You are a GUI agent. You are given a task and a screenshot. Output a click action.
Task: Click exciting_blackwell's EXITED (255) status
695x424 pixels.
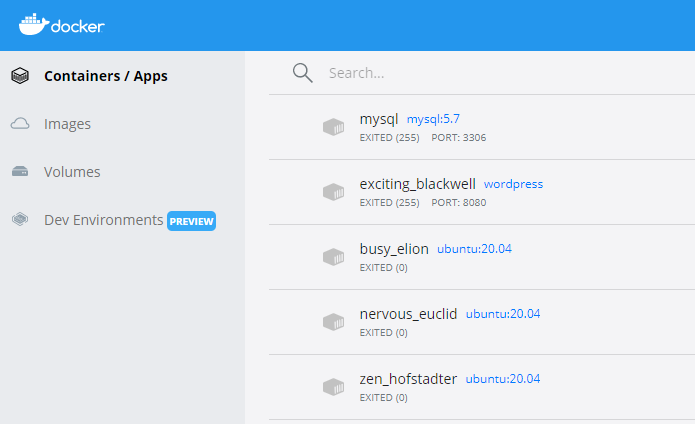click(390, 203)
